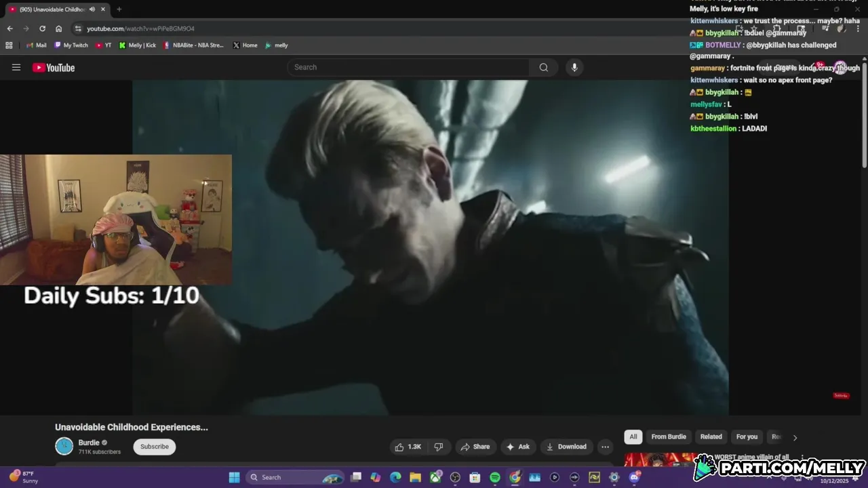Image resolution: width=868 pixels, height=488 pixels.
Task: Click mellysfav's chat message
Action: click(x=711, y=104)
